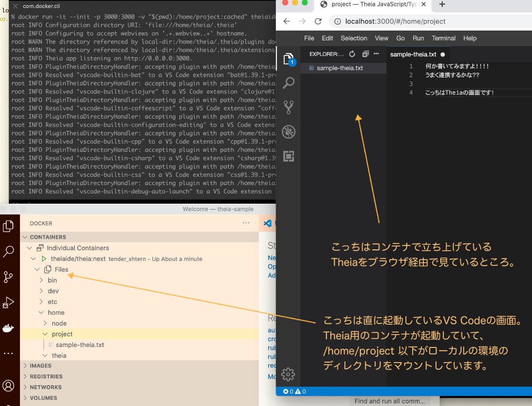The height and width of the screenshot is (406, 532).
Task: Expand the VOLUMES section
Action: [x=139, y=398]
